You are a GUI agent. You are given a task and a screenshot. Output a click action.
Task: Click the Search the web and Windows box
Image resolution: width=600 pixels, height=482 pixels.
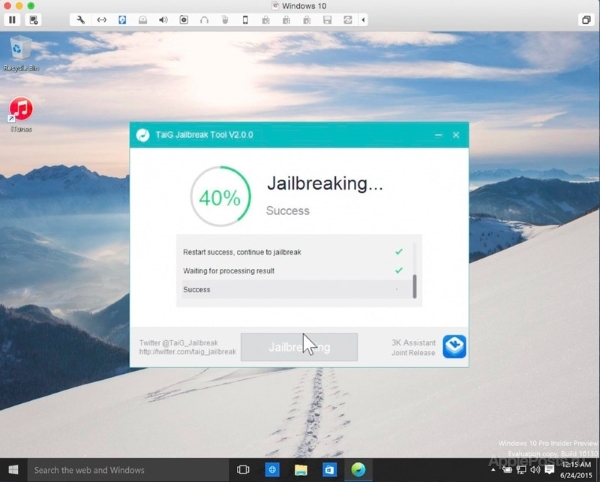click(x=128, y=470)
